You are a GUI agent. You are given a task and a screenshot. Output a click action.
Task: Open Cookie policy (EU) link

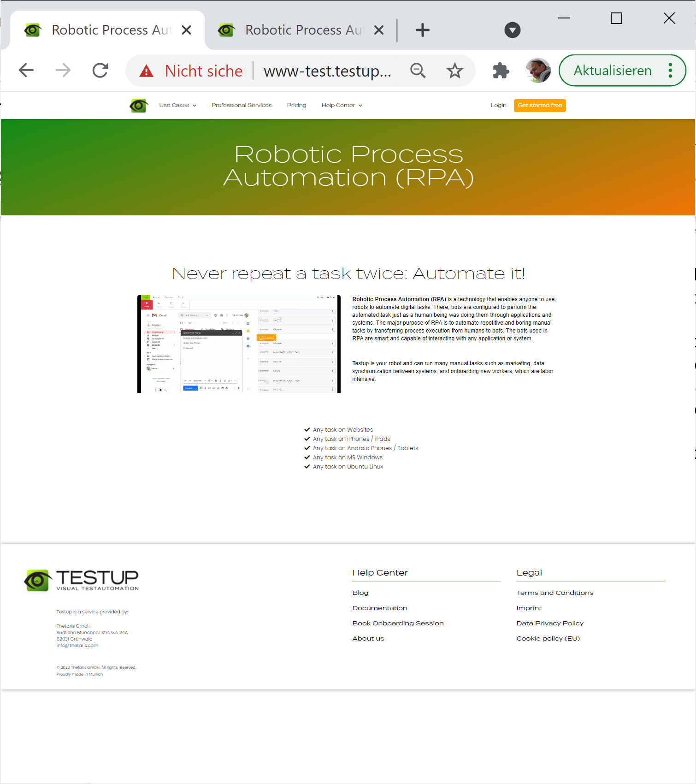pyautogui.click(x=548, y=638)
